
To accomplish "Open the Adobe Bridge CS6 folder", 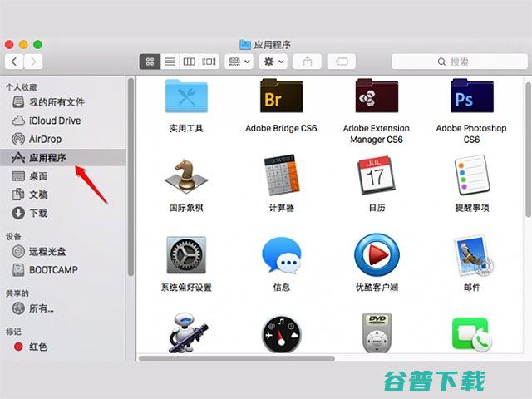I will pos(281,101).
